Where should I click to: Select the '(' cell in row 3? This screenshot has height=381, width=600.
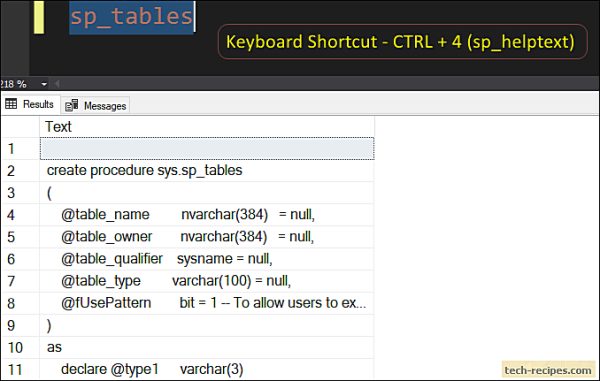207,193
